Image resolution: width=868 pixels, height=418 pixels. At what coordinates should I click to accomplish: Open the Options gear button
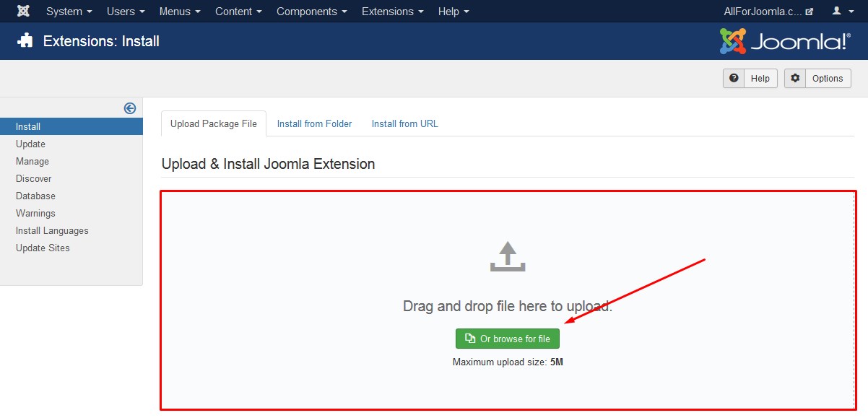(x=817, y=78)
